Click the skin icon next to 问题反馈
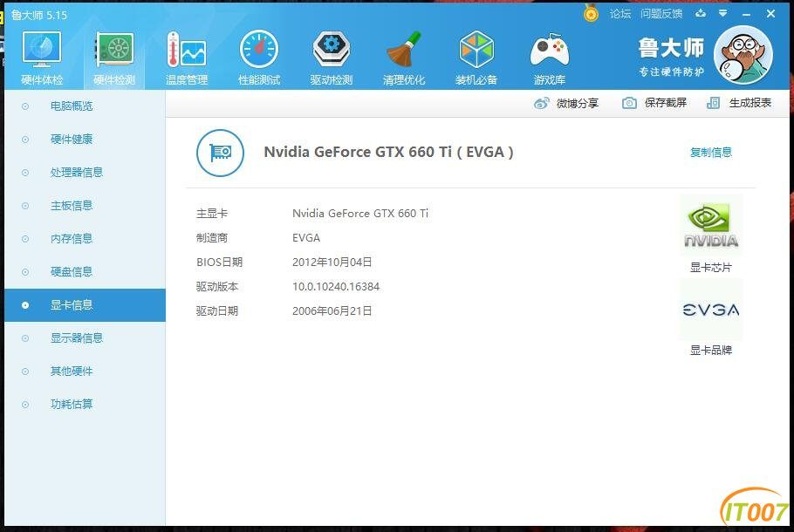This screenshot has width=794, height=532. [701, 13]
